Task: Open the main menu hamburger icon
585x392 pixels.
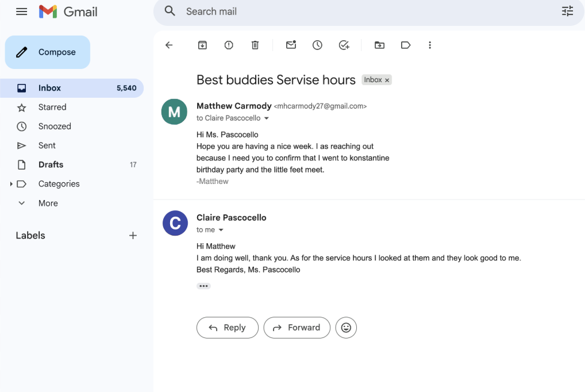Action: tap(22, 11)
